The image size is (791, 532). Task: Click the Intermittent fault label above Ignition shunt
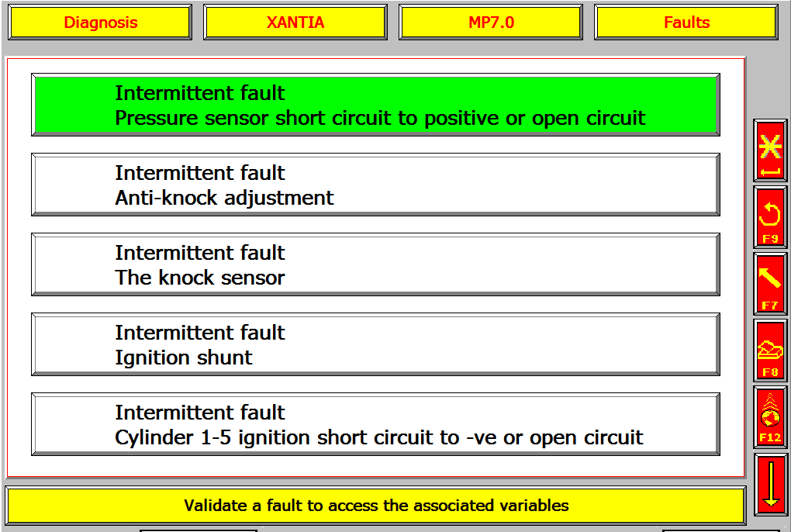click(200, 333)
